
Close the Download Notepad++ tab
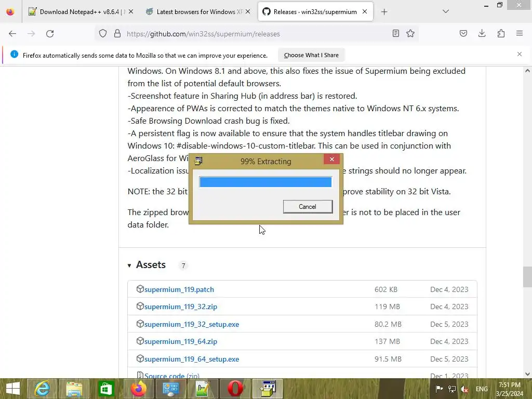tap(131, 12)
